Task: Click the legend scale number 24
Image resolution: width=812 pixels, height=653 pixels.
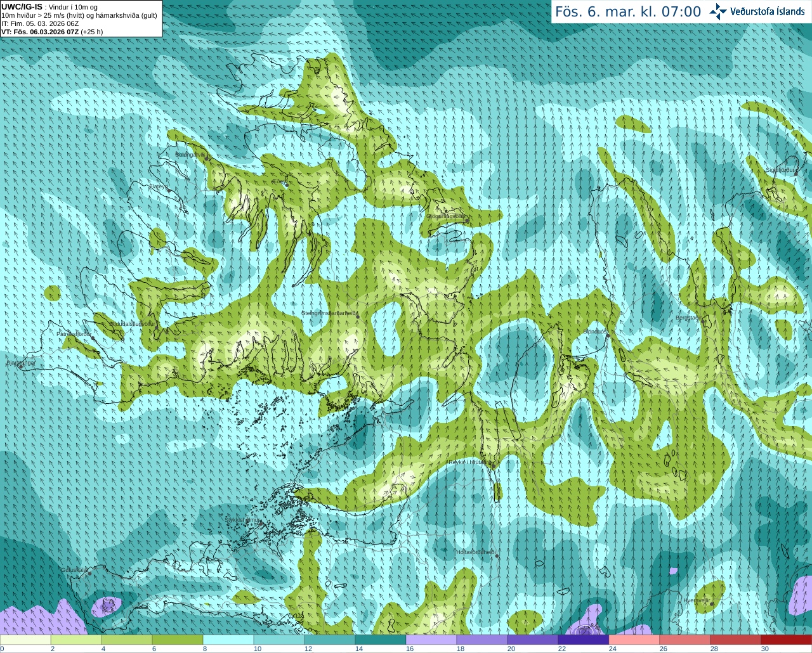Action: pyautogui.click(x=612, y=649)
